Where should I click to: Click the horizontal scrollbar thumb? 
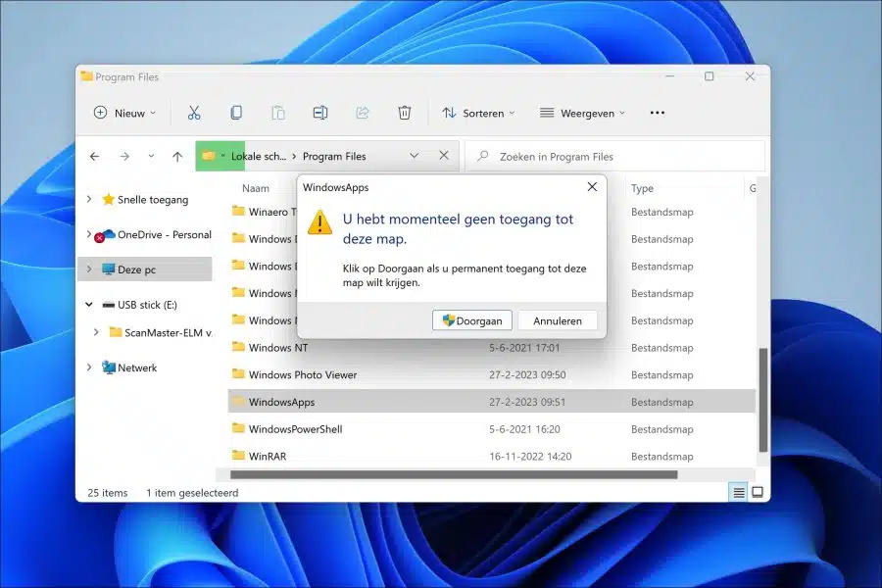pyautogui.click(x=454, y=475)
